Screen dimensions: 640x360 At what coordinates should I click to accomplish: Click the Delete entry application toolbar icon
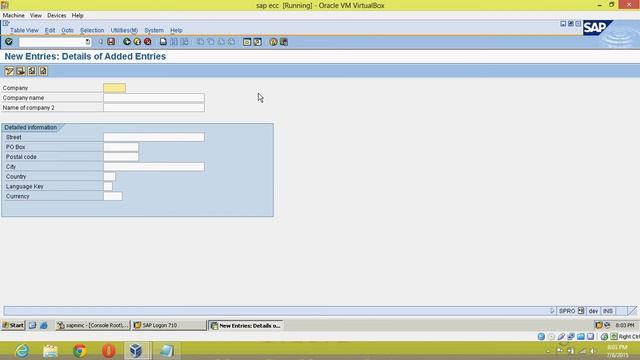21,71
